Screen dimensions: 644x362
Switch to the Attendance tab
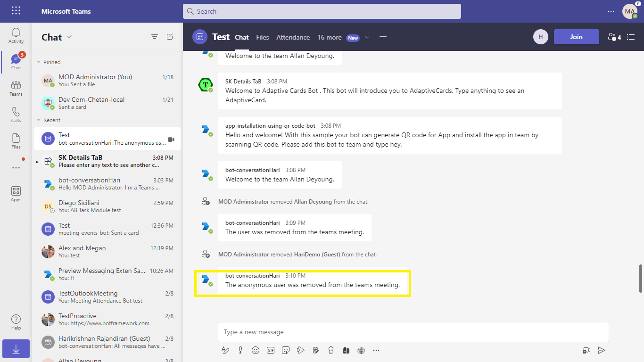(x=293, y=37)
